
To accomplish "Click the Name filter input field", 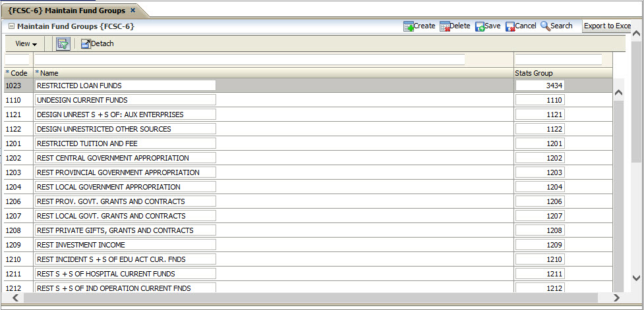I will pyautogui.click(x=250, y=60).
